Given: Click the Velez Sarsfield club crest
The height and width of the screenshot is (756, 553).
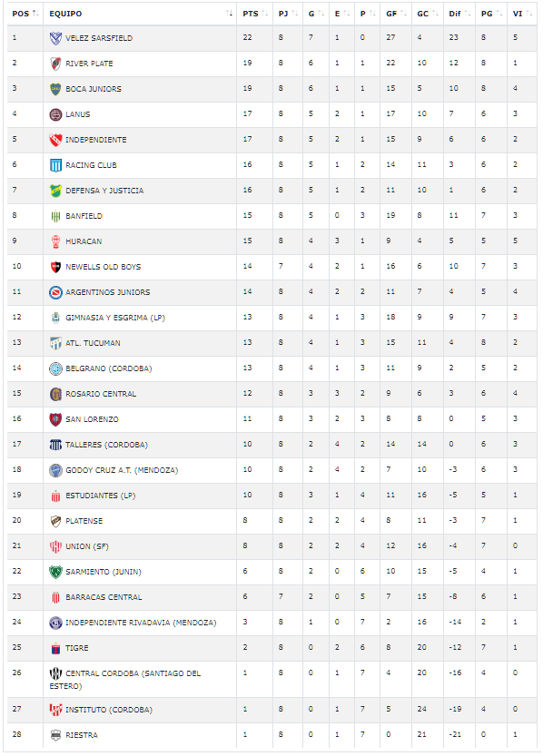Looking at the screenshot, I should click(x=55, y=38).
